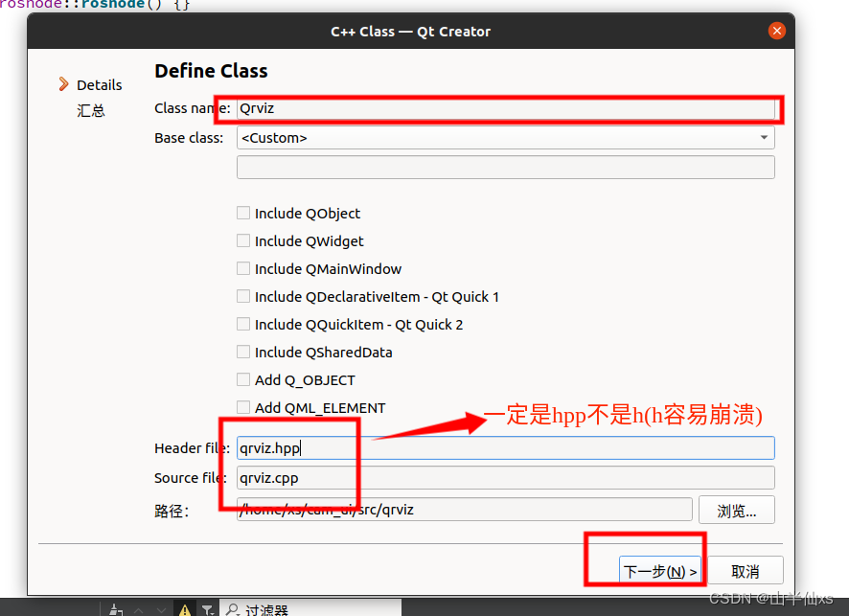The width and height of the screenshot is (849, 616).
Task: Click the 路径 label
Action: tap(172, 511)
